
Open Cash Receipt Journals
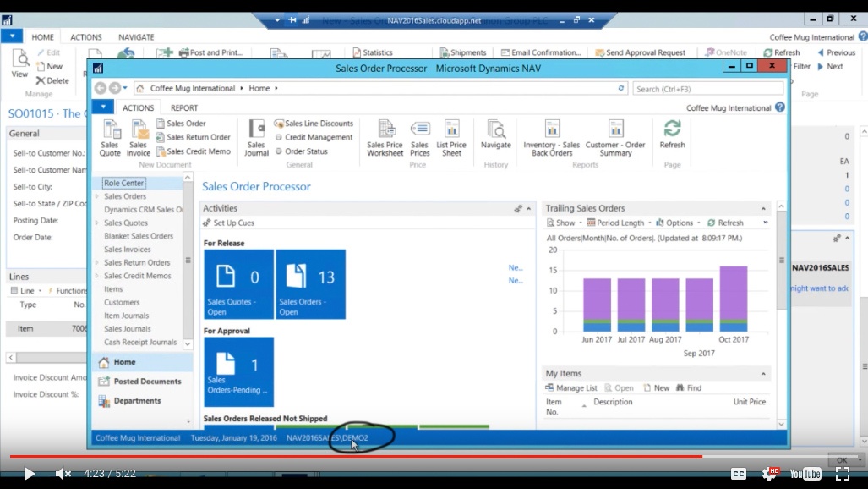140,343
